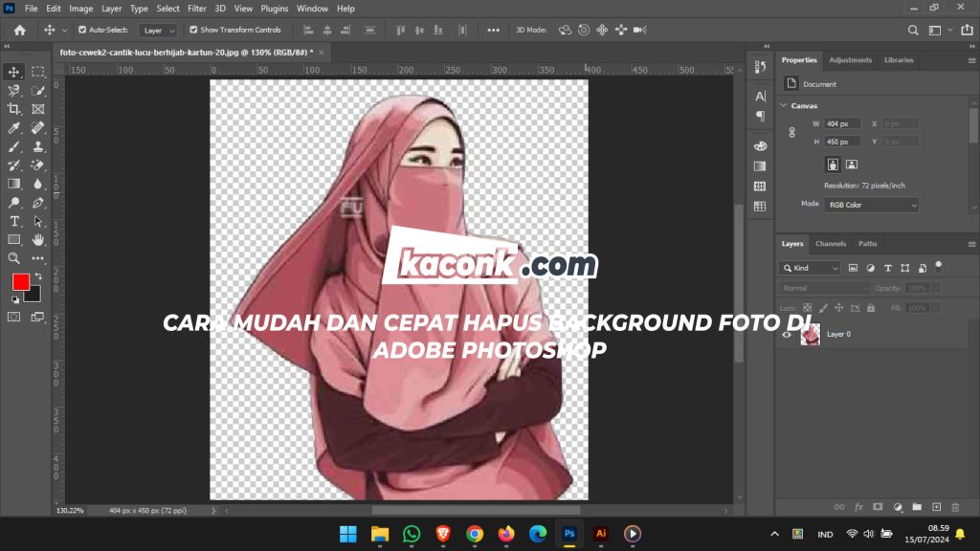Select the Hand tool
Screen dimensions: 980x551
pyautogui.click(x=38, y=240)
